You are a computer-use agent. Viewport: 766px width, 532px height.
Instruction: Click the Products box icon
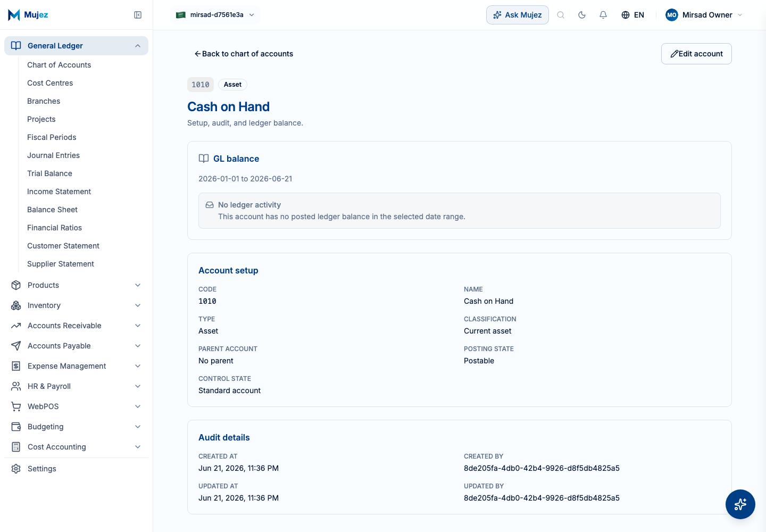pyautogui.click(x=16, y=285)
